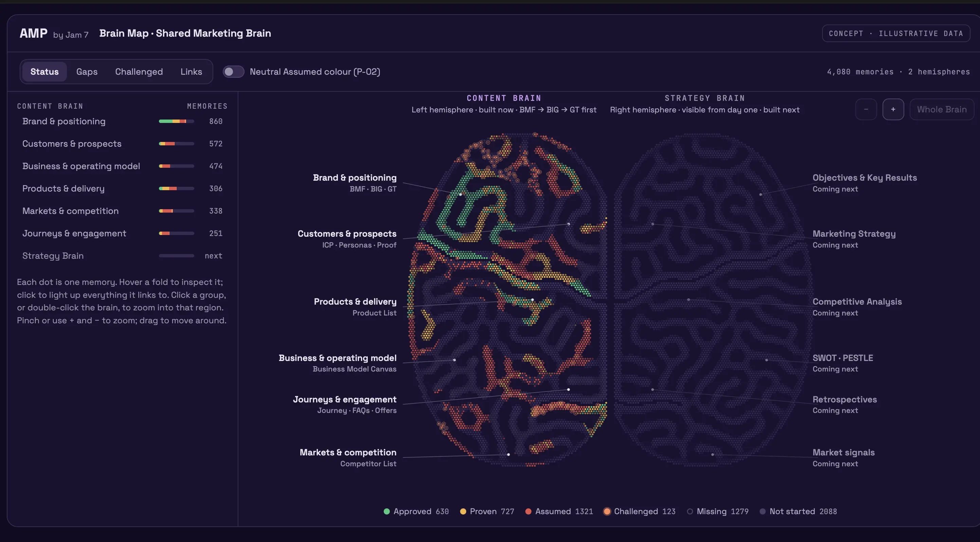This screenshot has width=980, height=542.
Task: Click Business & operating model map label
Action: [338, 358]
